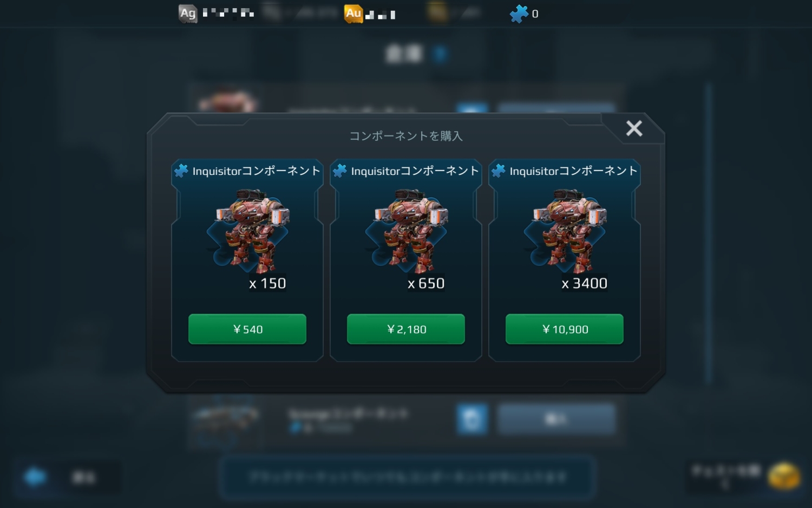This screenshot has height=508, width=812.
Task: Click puzzle icon on second Inquisitor card header
Action: point(339,171)
